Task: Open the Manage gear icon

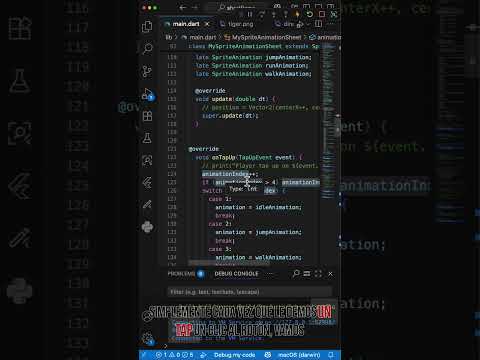Action: point(147,338)
